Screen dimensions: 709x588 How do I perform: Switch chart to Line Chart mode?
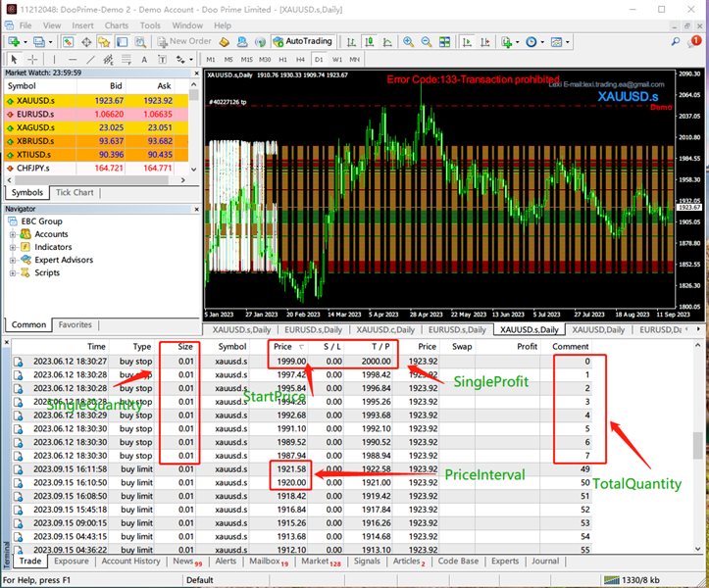pyautogui.click(x=387, y=42)
